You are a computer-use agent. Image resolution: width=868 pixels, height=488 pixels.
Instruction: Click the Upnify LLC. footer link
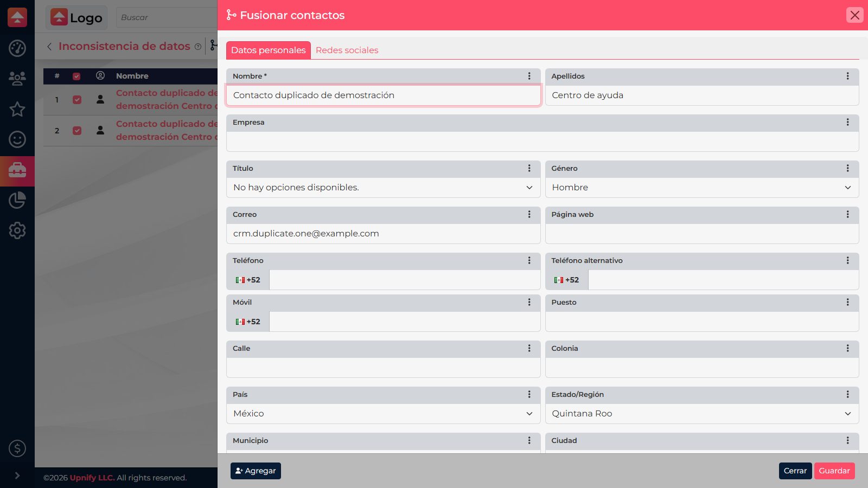(x=92, y=478)
